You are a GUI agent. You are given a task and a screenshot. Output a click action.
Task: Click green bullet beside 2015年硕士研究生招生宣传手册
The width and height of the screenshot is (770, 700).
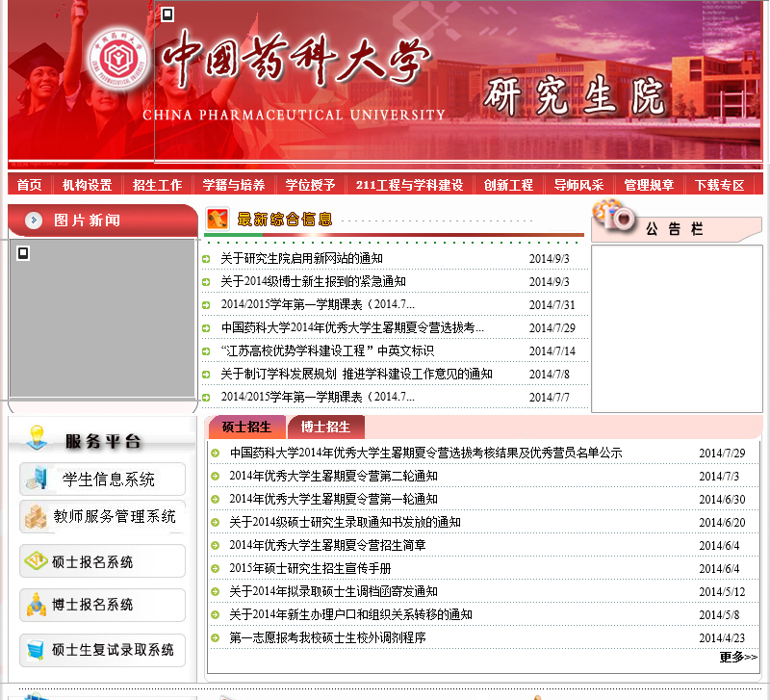(x=215, y=568)
